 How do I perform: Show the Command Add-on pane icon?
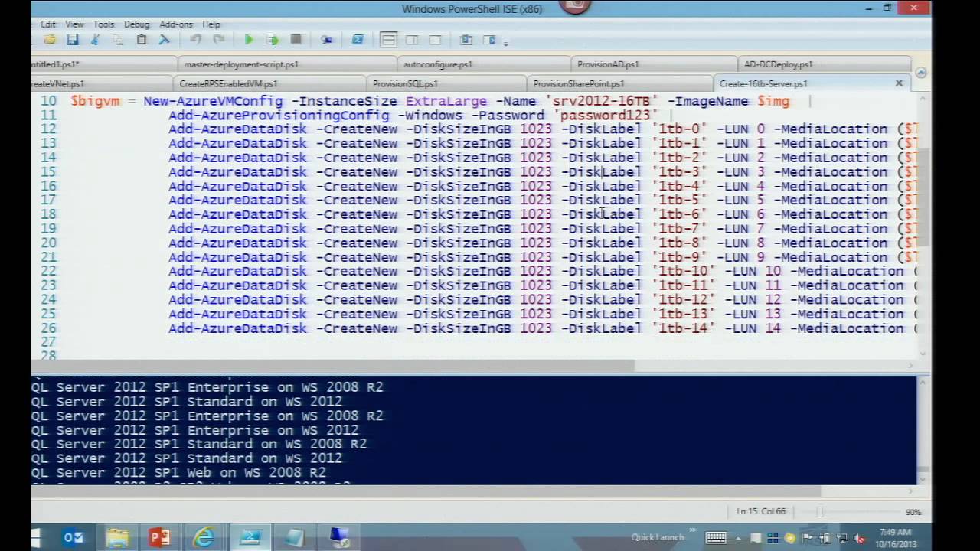[489, 40]
